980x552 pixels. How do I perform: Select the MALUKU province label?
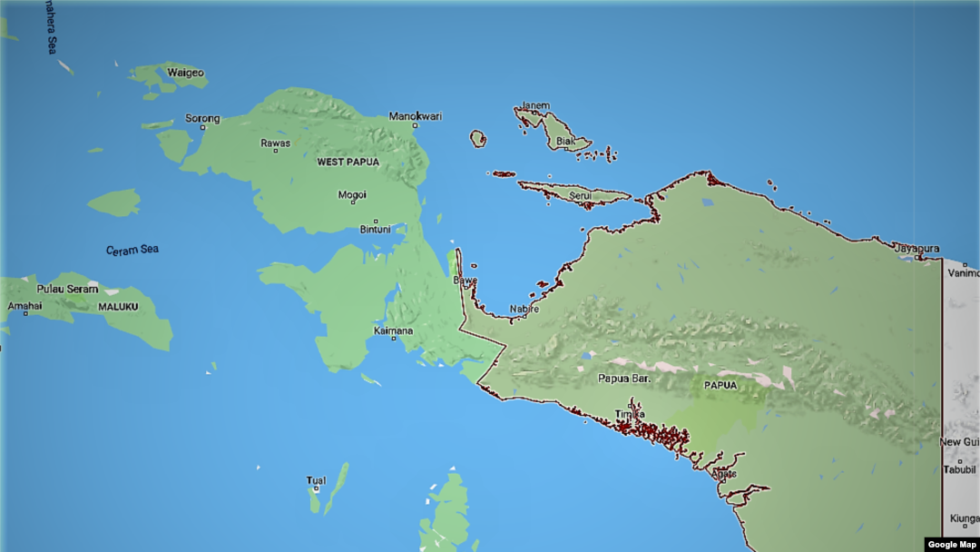point(118,307)
